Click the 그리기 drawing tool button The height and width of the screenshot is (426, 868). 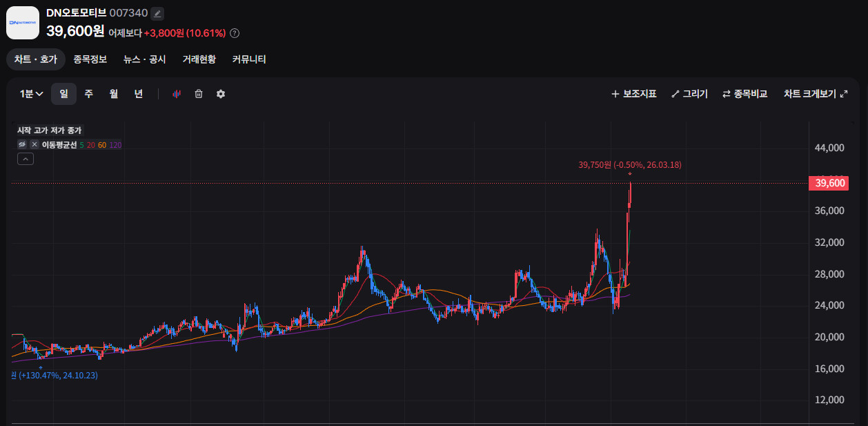(689, 94)
